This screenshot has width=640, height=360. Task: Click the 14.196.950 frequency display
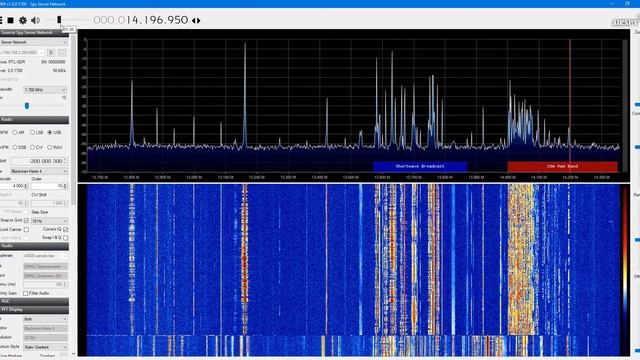[x=141, y=20]
